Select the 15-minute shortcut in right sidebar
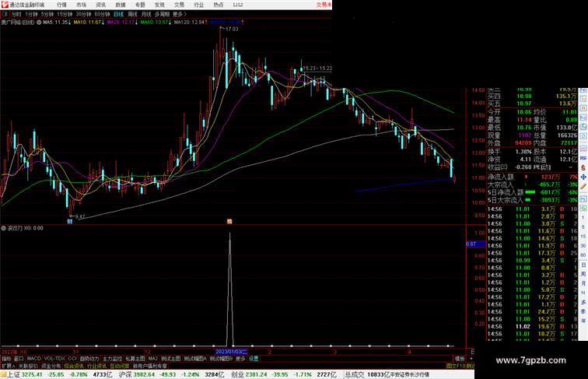 click(583, 237)
